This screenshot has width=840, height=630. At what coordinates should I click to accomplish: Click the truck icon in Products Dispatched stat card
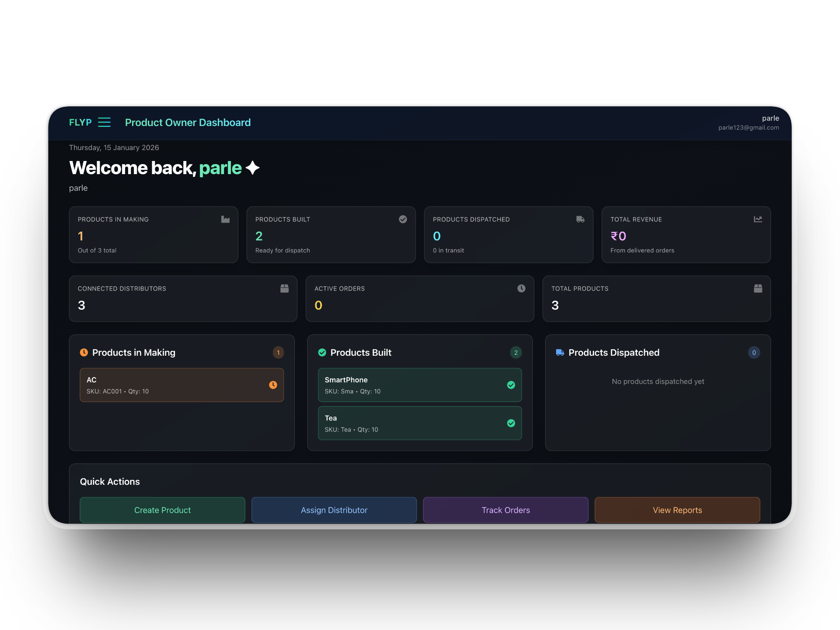coord(580,219)
